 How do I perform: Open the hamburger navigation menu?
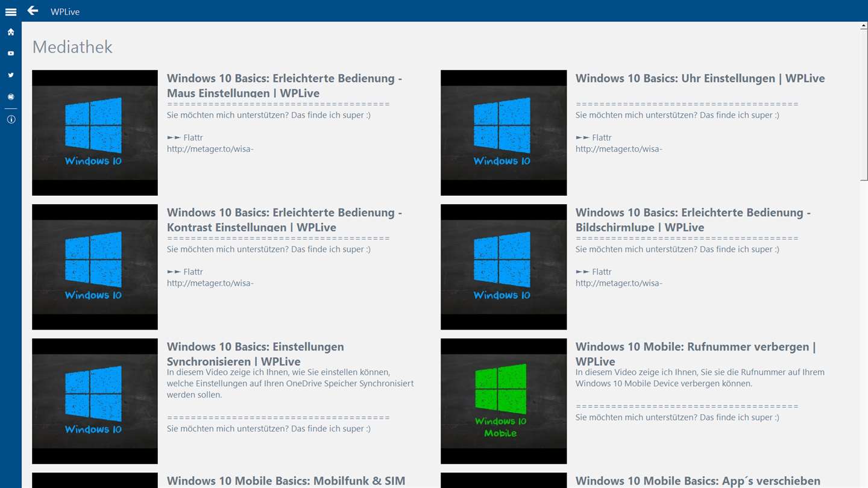click(x=11, y=11)
